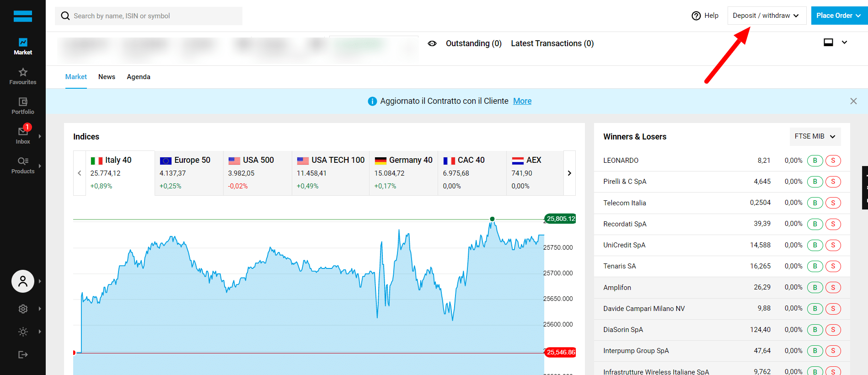Open Latest Transactions (0)

pos(552,43)
